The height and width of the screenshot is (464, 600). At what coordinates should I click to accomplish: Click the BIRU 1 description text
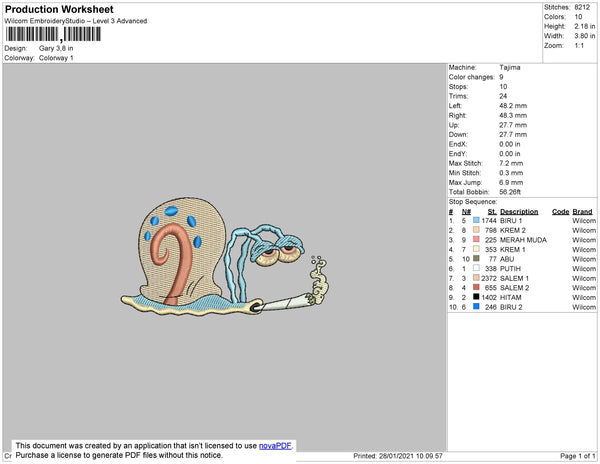click(x=511, y=221)
